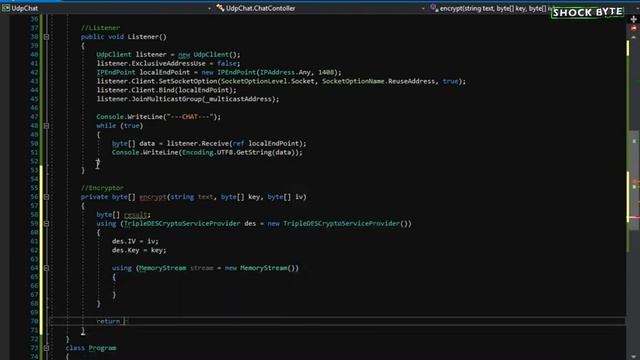
Task: Click _multicastAddress argument
Action: tap(238, 99)
